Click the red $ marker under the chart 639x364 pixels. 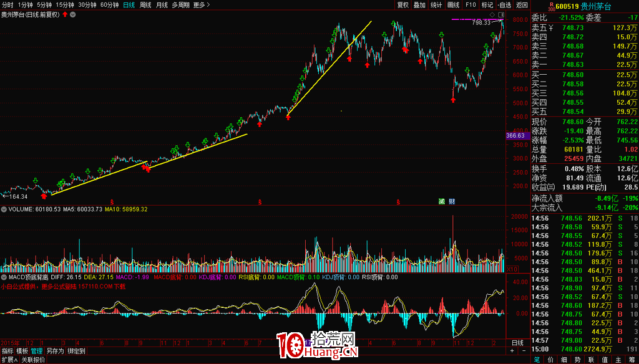point(260,202)
